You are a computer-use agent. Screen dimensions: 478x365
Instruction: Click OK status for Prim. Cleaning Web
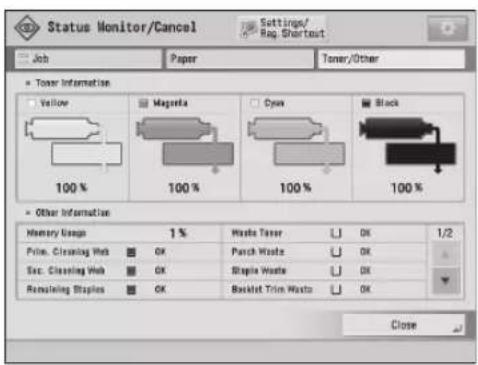tap(160, 252)
